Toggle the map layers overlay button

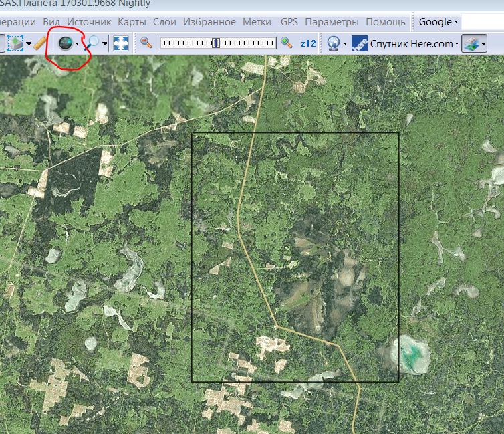pos(471,43)
